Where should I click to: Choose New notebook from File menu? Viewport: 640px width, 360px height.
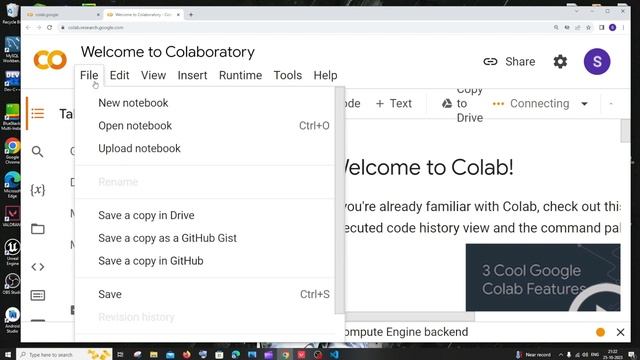click(205, 103)
